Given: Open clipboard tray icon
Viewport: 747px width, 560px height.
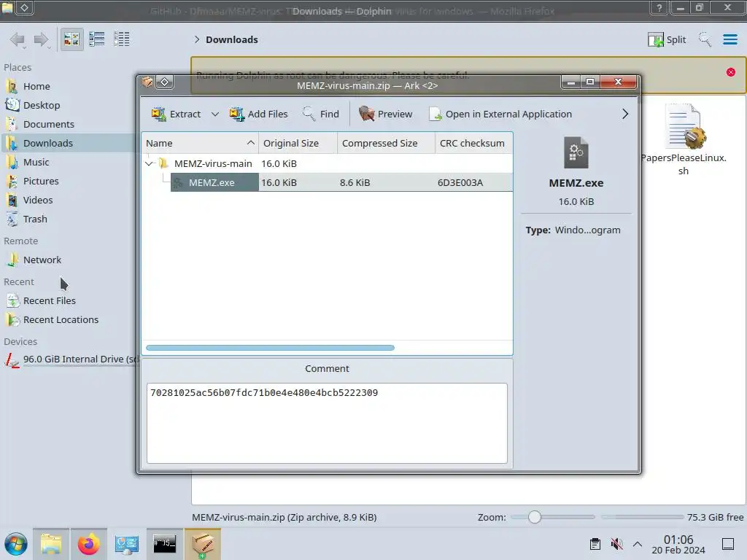Looking at the screenshot, I should (x=595, y=544).
